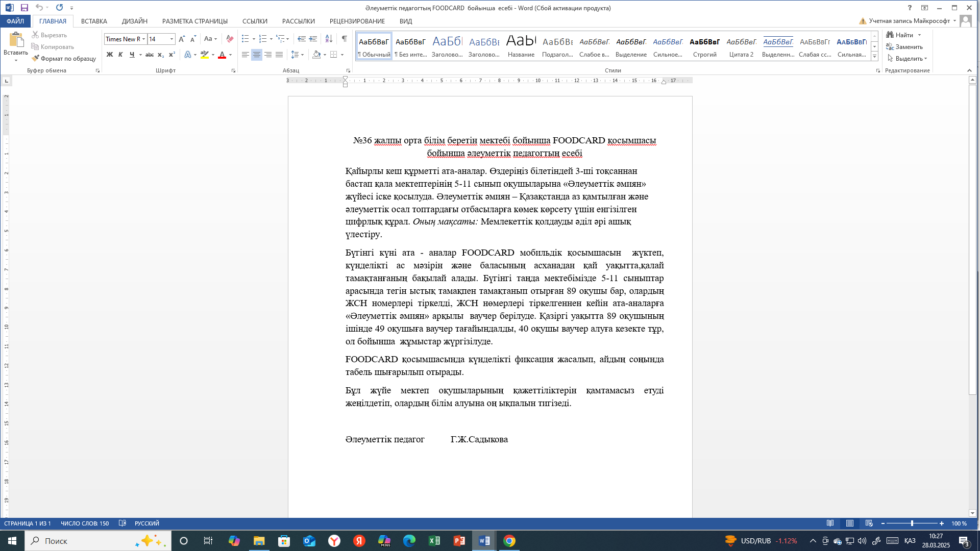Screen dimensions: 980x551
Task: Open Google Chrome from the taskbar
Action: point(509,541)
